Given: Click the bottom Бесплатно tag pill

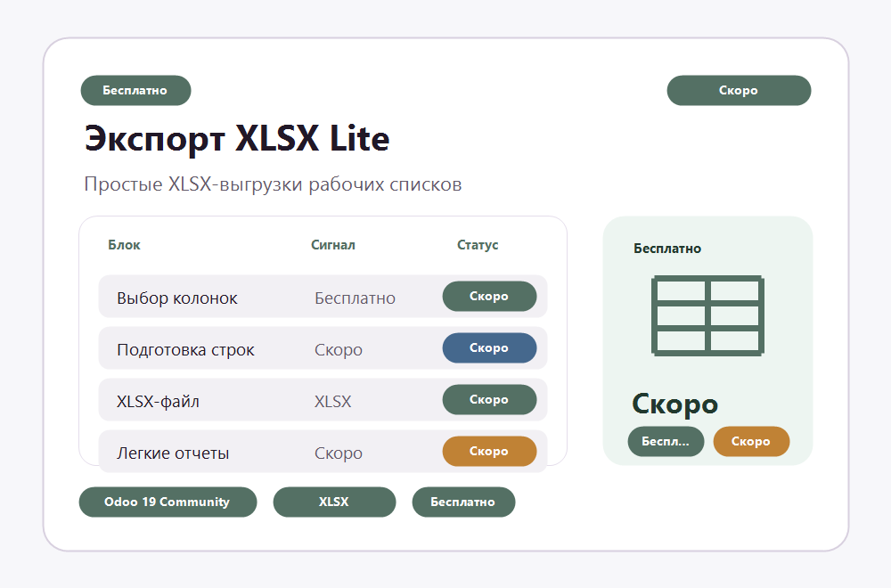Looking at the screenshot, I should tap(463, 502).
